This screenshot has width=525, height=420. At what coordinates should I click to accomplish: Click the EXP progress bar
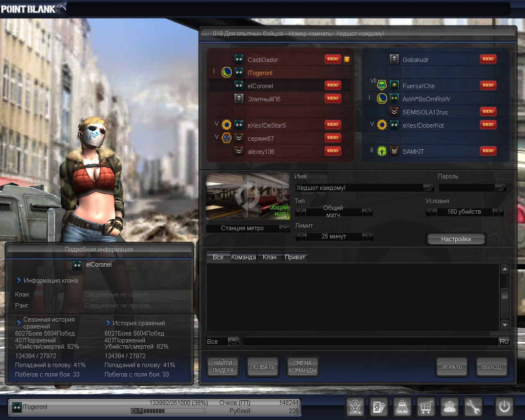point(168,411)
